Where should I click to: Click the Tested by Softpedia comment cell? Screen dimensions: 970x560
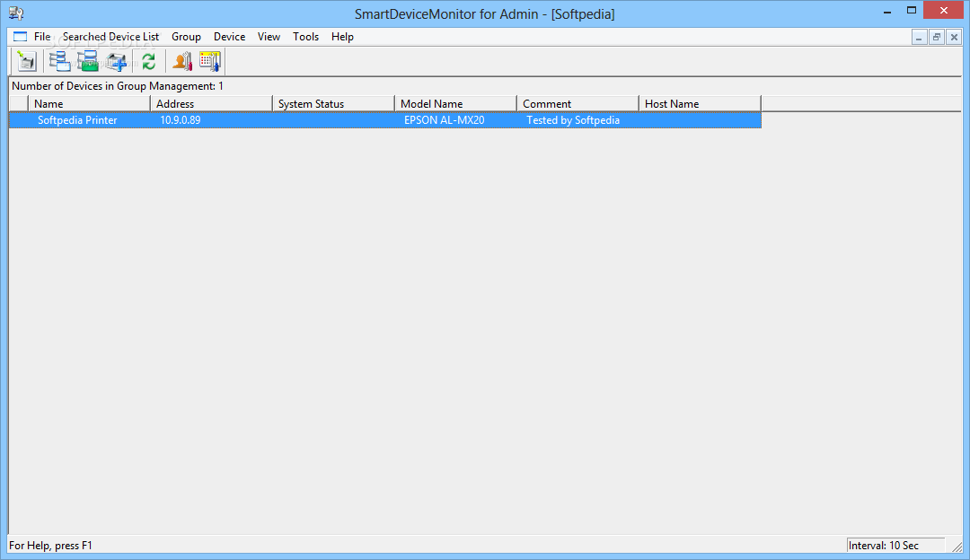573,120
